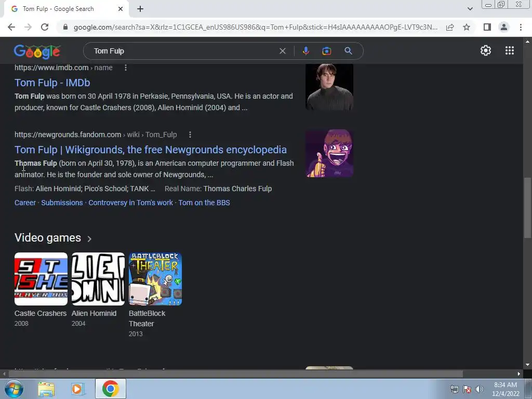Click the scroll down arrow
This screenshot has height=399, width=532.
(527, 365)
